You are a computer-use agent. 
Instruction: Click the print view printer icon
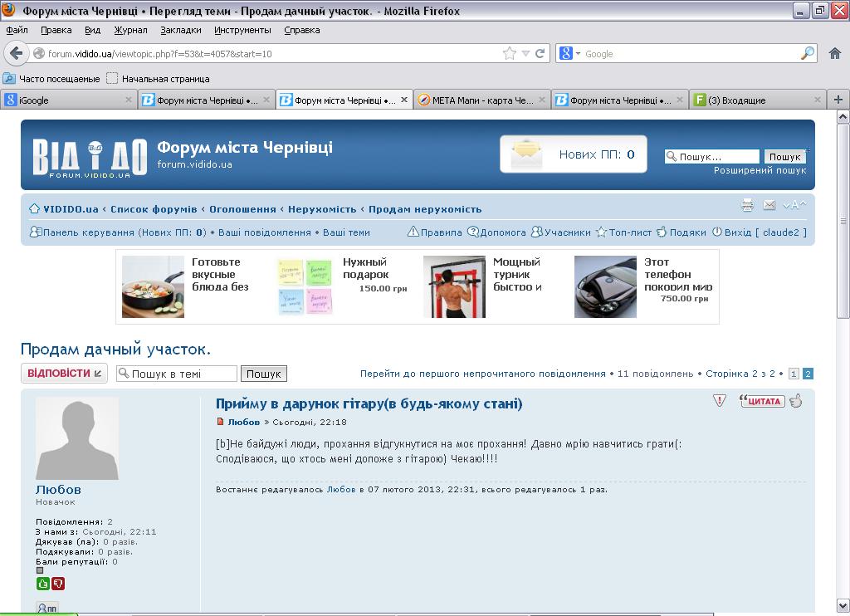coord(747,205)
